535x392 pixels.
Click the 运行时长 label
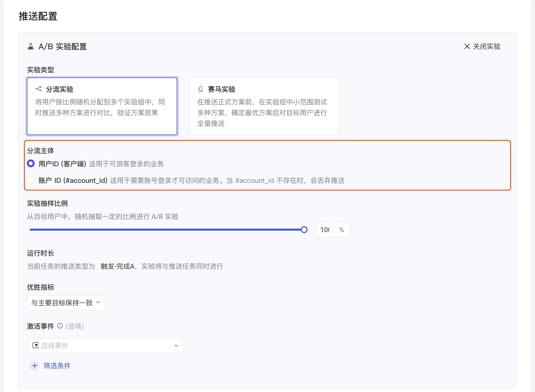(x=41, y=253)
